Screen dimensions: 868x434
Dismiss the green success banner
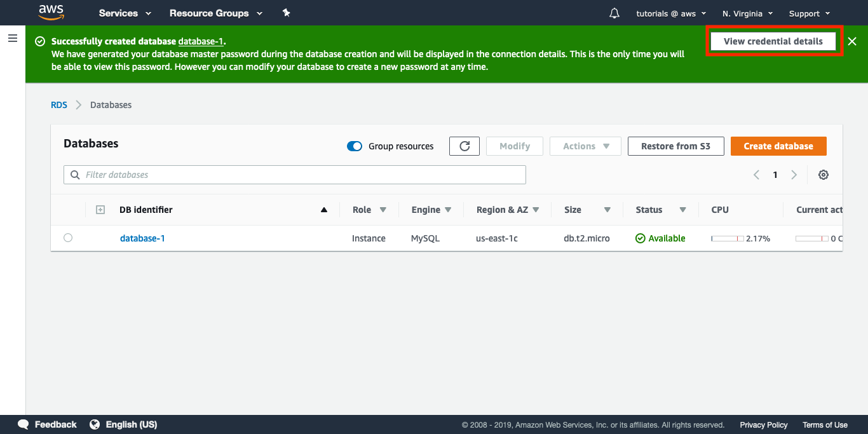pos(852,41)
